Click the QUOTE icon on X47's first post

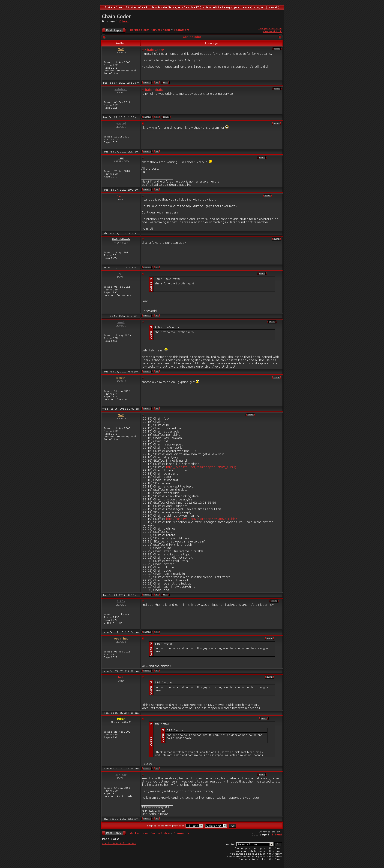(277, 49)
